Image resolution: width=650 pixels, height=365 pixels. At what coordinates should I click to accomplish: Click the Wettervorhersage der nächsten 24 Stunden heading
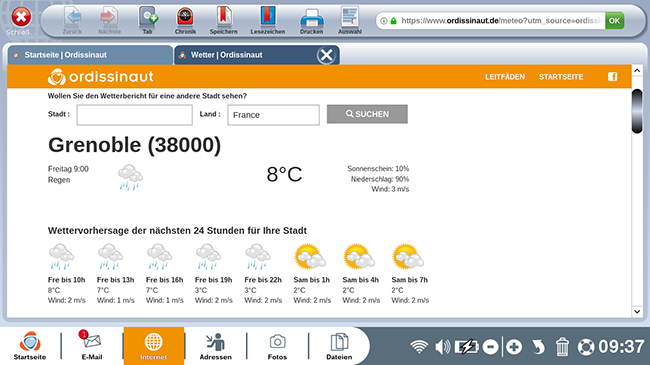pos(177,231)
